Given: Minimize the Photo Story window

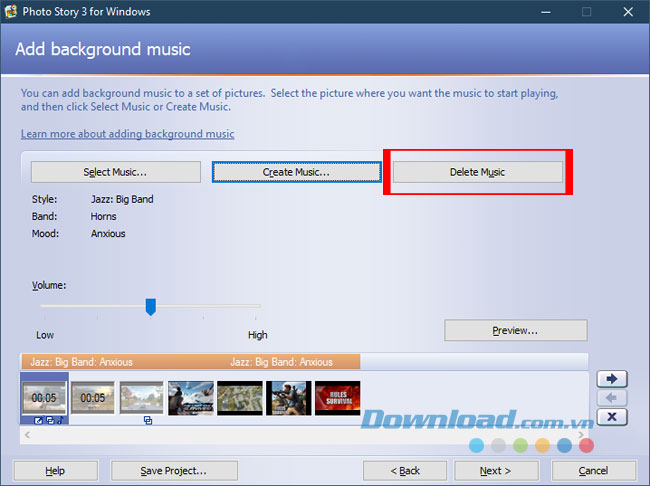Looking at the screenshot, I should 546,12.
